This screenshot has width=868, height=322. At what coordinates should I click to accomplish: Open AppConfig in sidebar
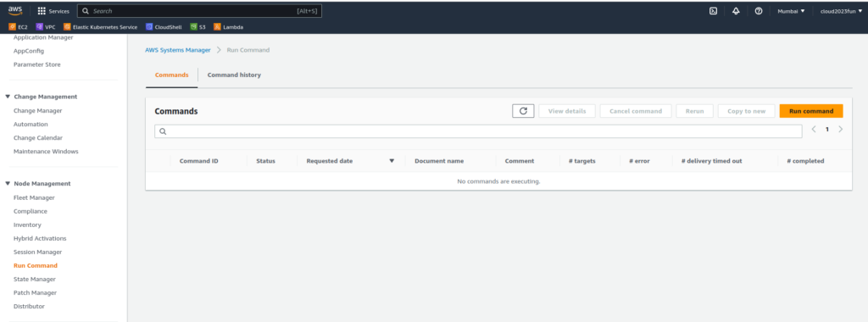(x=29, y=51)
